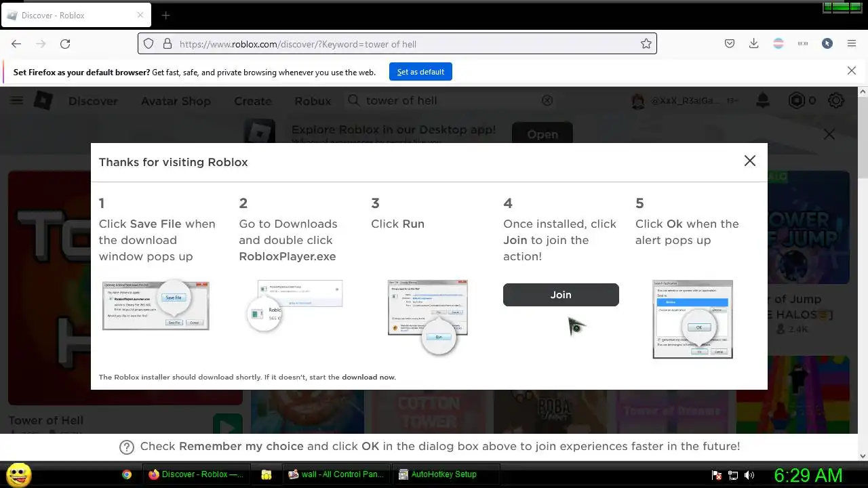Click the Join button in the dialog

[x=561, y=295]
